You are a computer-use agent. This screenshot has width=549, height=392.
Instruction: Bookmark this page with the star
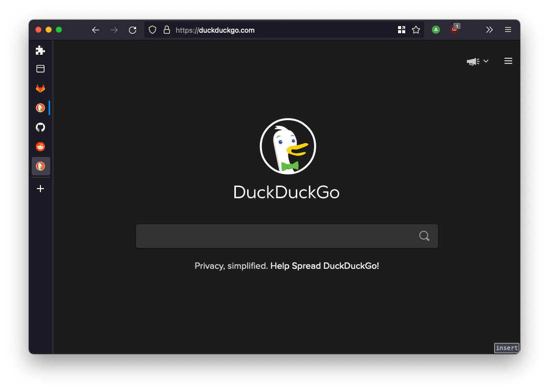416,30
